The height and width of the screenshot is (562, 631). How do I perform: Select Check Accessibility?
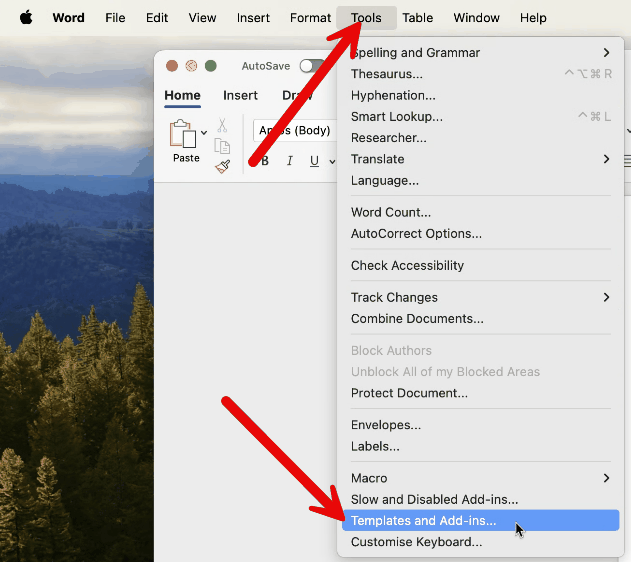click(480, 266)
